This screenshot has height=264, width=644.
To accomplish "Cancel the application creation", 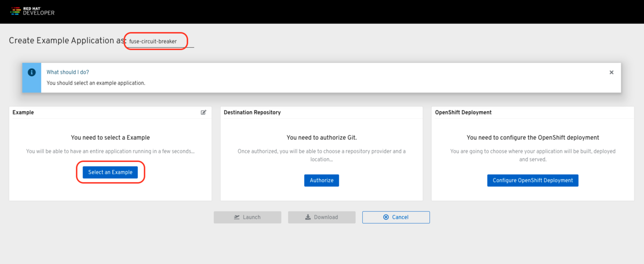I will pos(396,217).
